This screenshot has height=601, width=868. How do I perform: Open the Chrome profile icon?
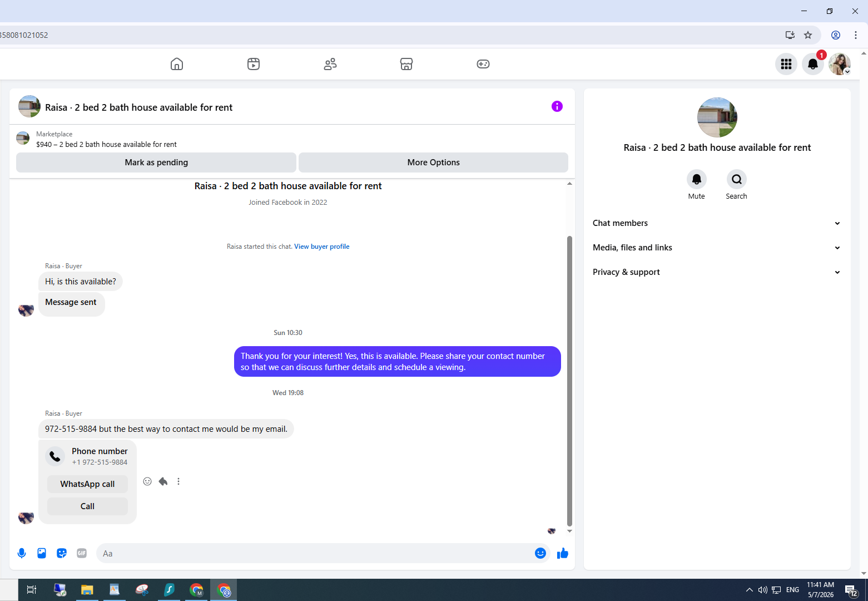pyautogui.click(x=836, y=35)
